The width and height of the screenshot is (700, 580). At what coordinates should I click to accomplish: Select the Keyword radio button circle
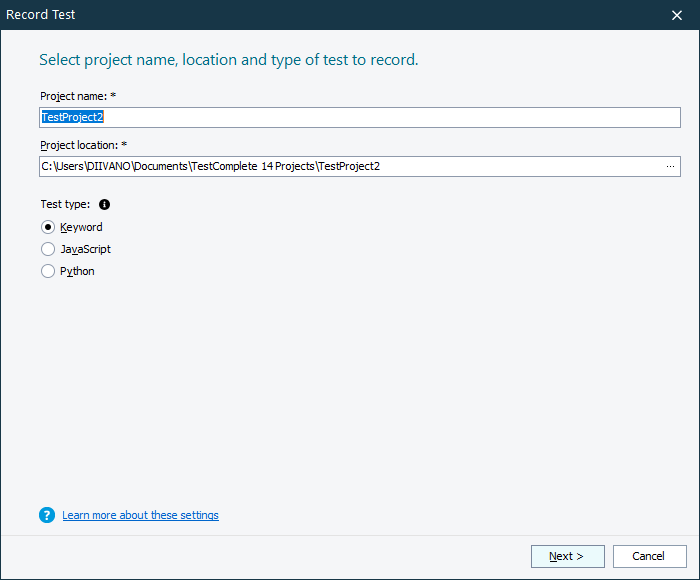48,227
